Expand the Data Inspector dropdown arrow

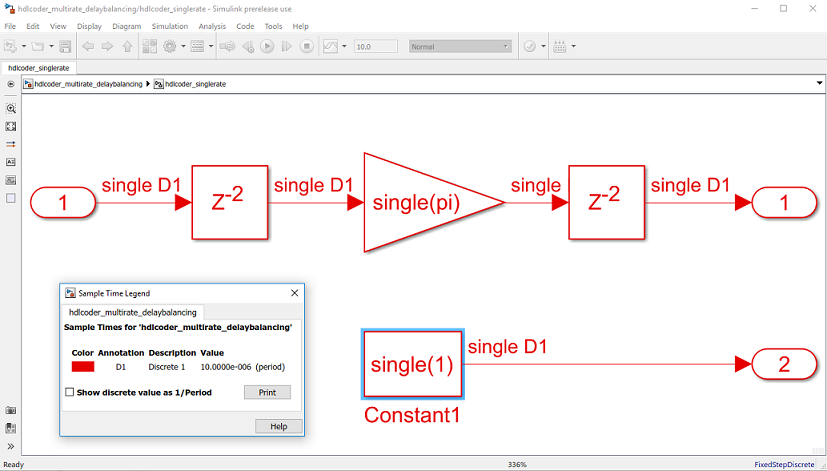point(344,46)
